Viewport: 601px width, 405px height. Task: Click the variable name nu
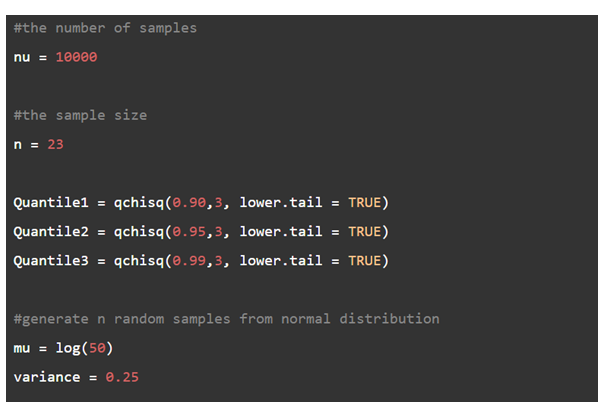pos(22,57)
